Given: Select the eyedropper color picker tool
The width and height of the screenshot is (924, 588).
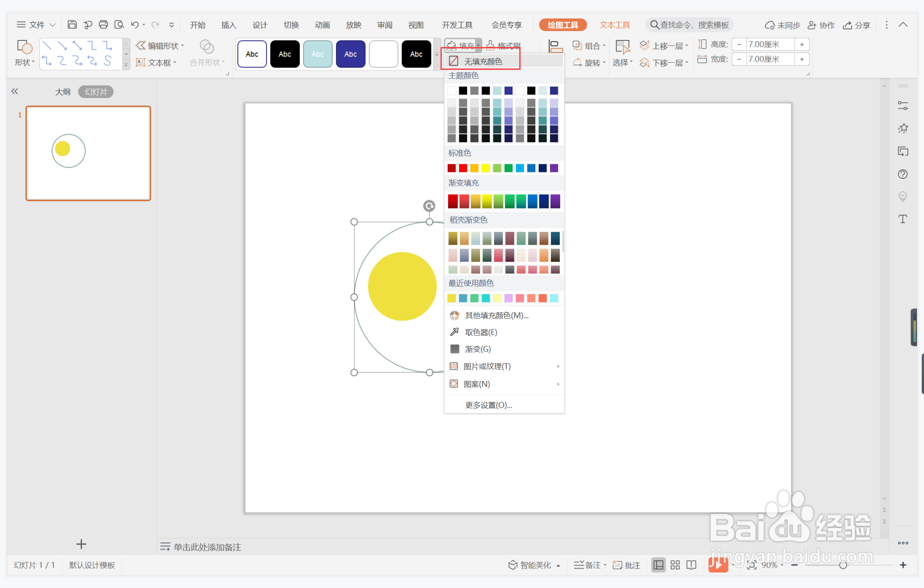Looking at the screenshot, I should click(x=481, y=332).
